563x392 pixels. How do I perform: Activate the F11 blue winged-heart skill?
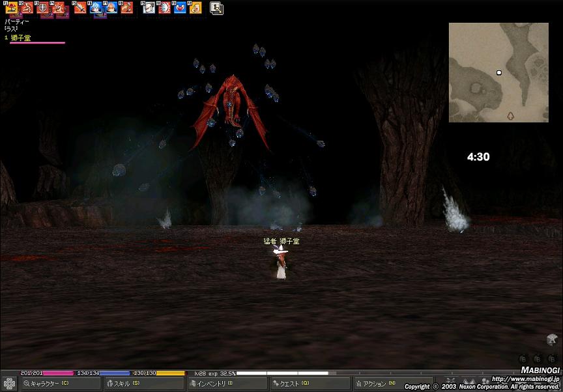click(180, 8)
